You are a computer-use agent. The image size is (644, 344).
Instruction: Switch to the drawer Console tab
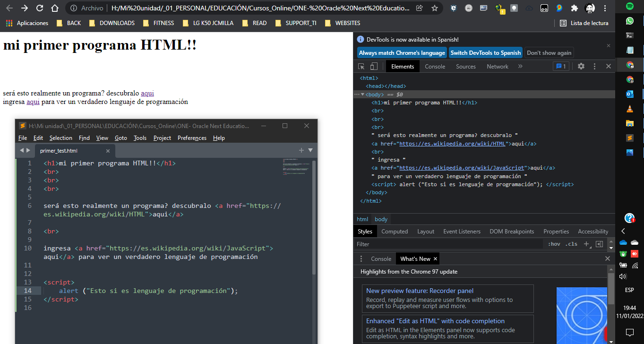pos(381,259)
